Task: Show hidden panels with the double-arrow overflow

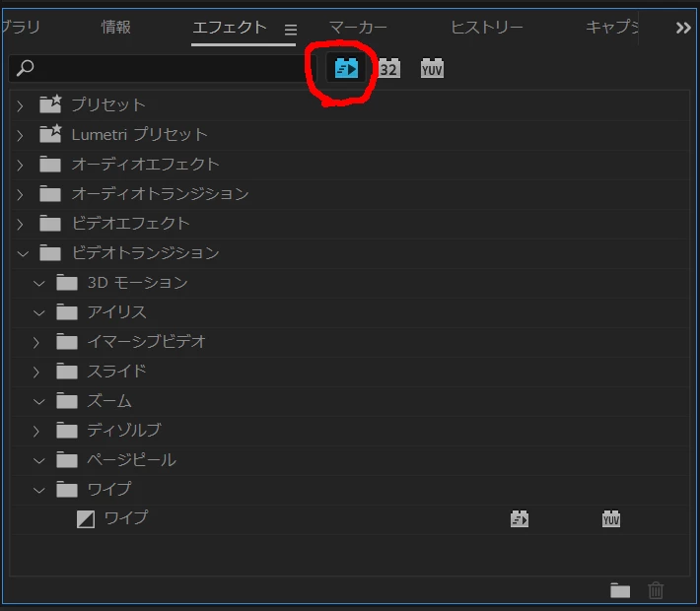Action: 683,29
